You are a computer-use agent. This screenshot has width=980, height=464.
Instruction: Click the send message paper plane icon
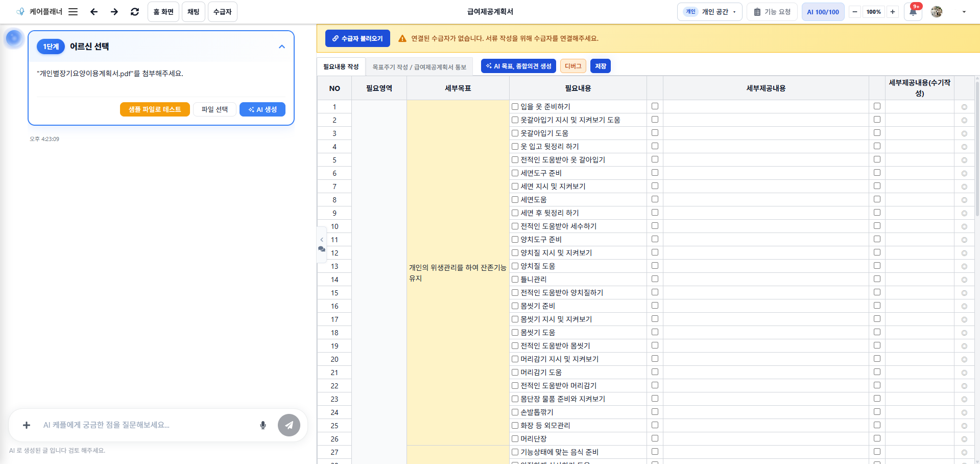pos(289,425)
